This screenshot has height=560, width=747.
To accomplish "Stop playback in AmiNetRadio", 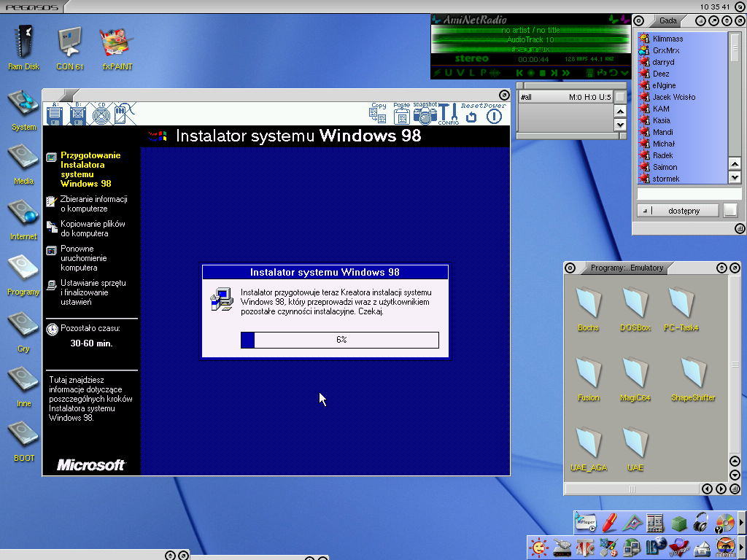I will tap(542, 73).
